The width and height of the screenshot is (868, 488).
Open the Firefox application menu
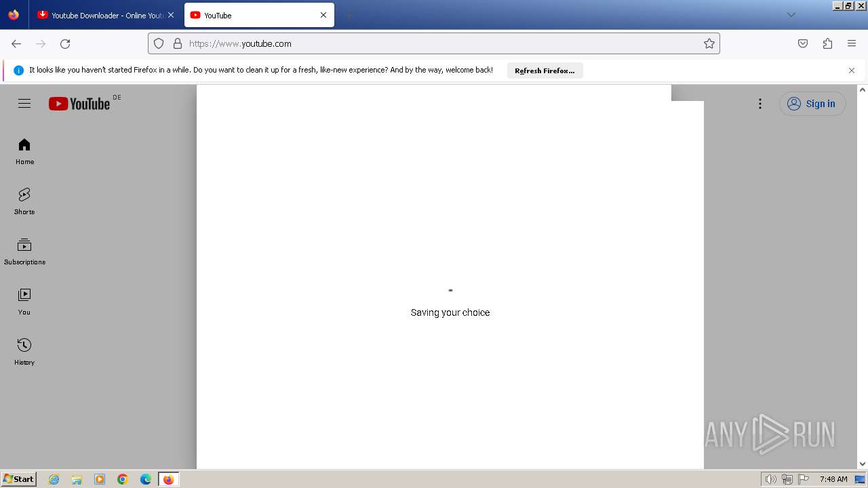852,43
